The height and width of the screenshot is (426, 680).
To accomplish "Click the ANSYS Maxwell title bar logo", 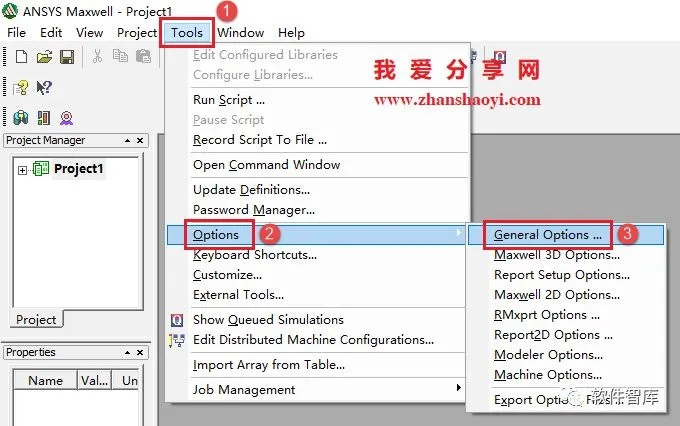I will click(10, 11).
